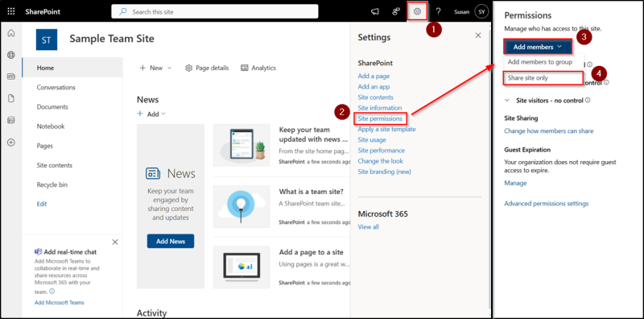Click Add a page in Settings
This screenshot has height=319, width=644.
point(374,76)
